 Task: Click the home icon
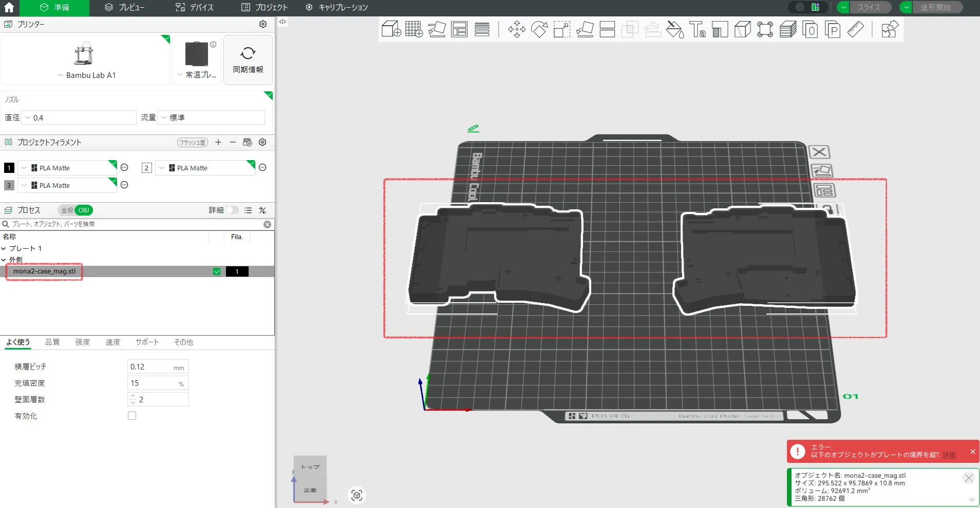click(x=9, y=7)
